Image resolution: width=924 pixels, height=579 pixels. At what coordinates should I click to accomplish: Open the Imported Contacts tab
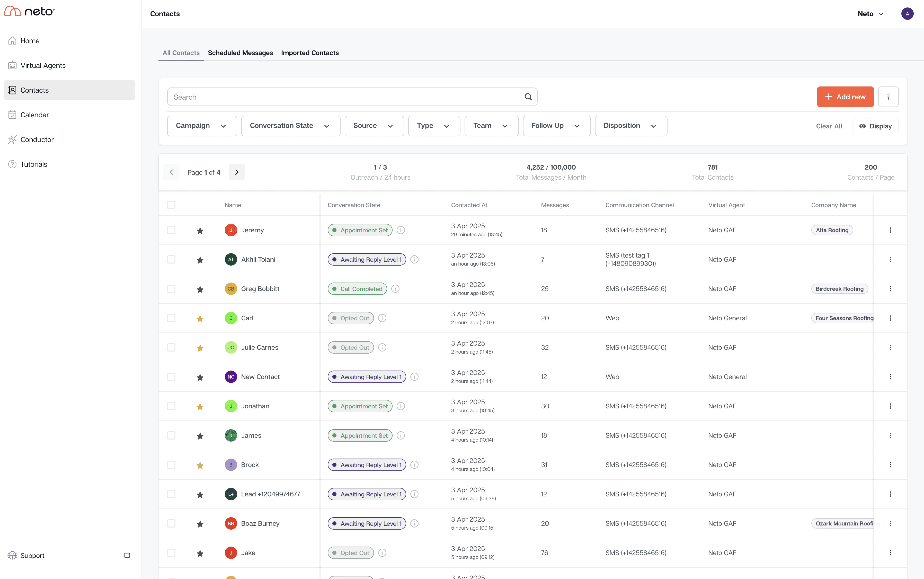310,53
